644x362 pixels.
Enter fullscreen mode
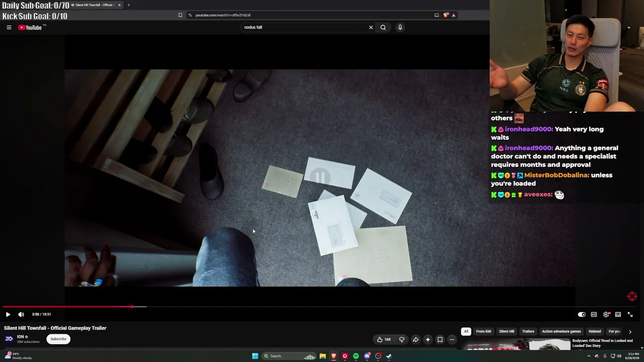(630, 314)
